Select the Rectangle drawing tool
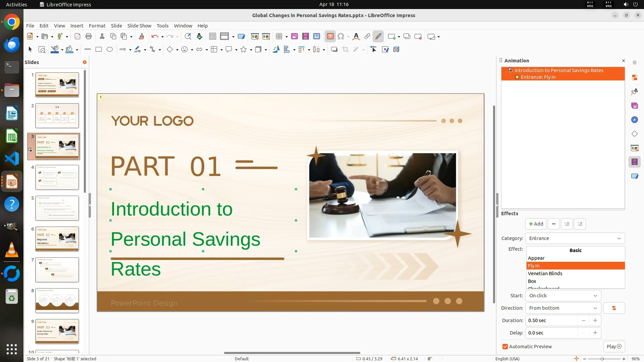 click(x=99, y=50)
